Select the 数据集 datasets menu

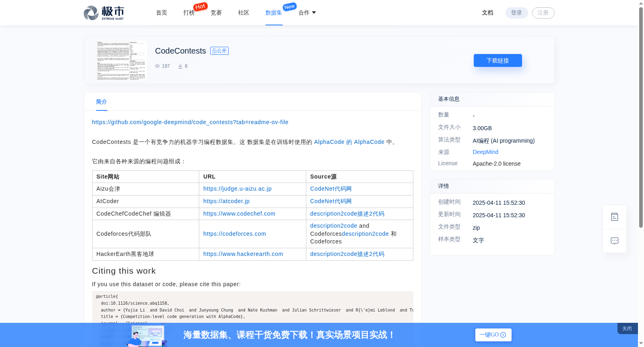(x=274, y=13)
